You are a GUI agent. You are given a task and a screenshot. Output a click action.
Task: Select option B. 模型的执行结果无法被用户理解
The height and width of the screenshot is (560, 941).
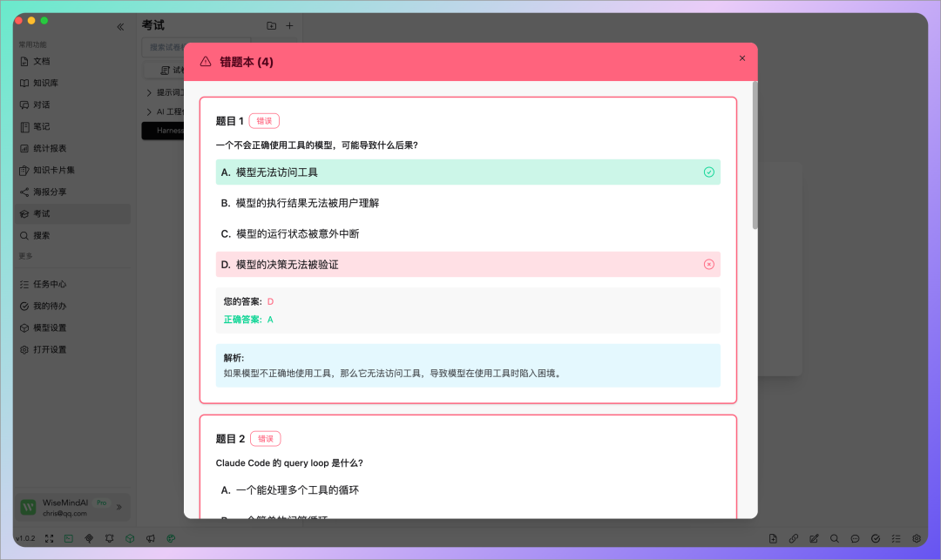(468, 203)
